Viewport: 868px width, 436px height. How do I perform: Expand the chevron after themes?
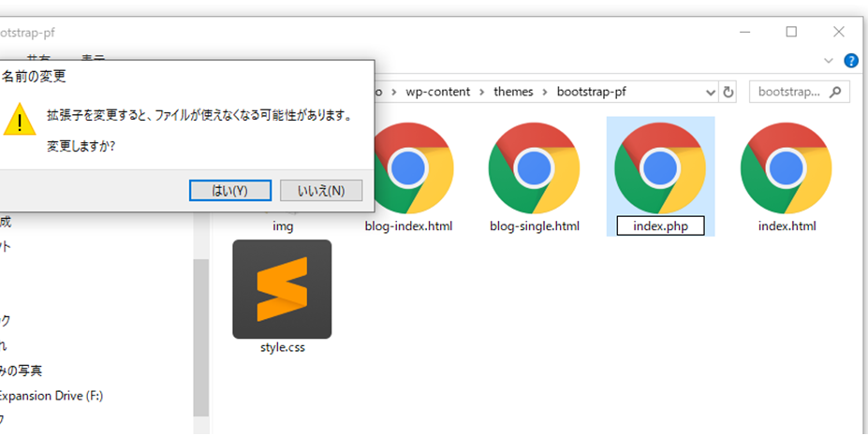tap(545, 92)
